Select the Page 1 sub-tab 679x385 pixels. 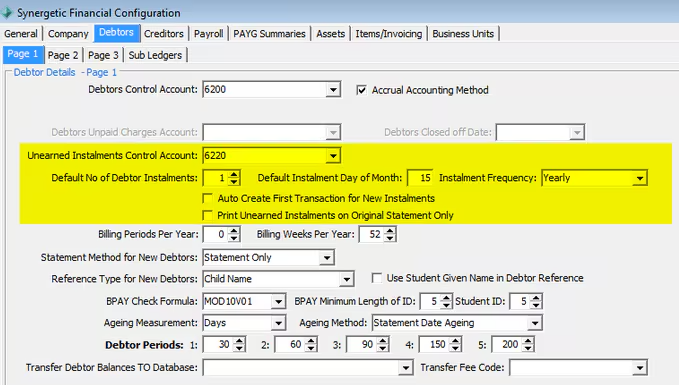[23, 54]
